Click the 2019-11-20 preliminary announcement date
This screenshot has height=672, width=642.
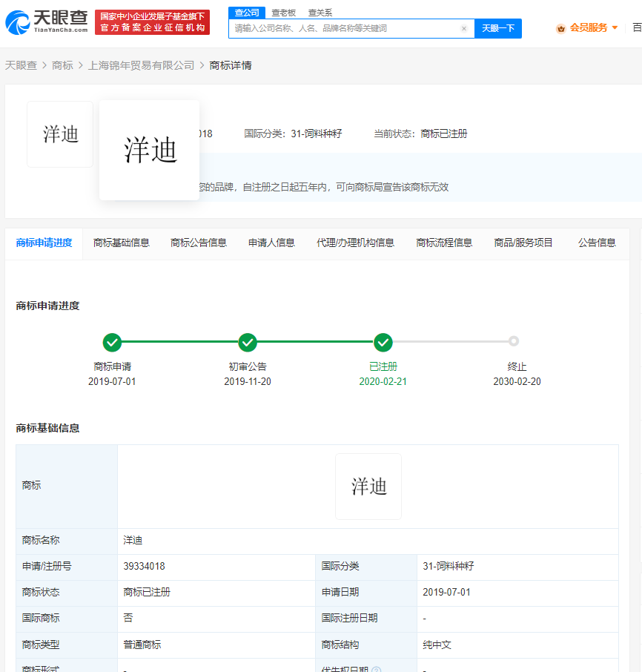248,381
